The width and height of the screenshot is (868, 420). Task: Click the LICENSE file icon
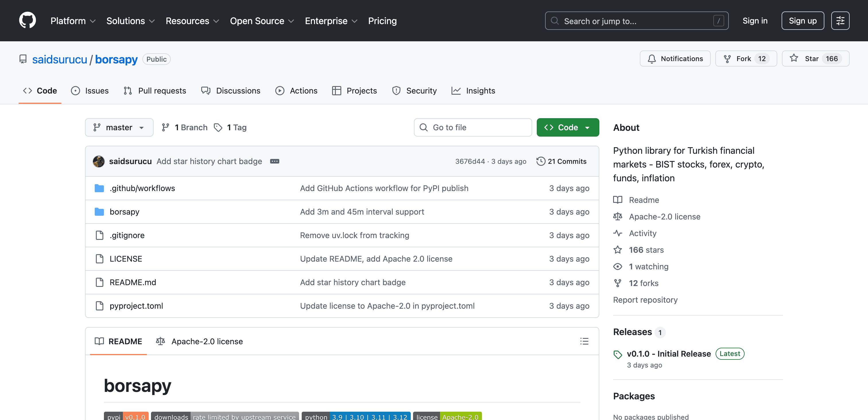pos(99,259)
